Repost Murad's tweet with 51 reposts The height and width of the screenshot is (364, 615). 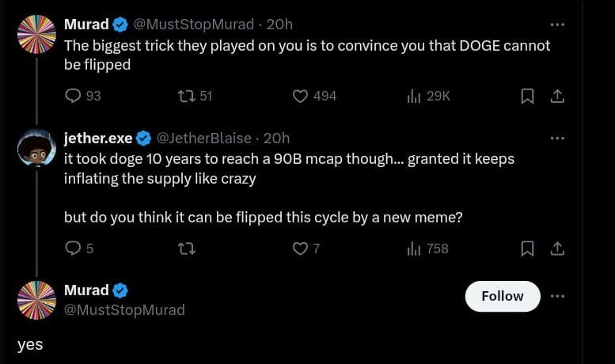coord(188,96)
